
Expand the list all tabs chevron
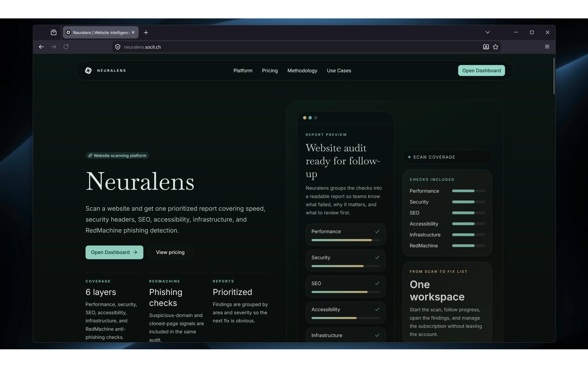[488, 32]
